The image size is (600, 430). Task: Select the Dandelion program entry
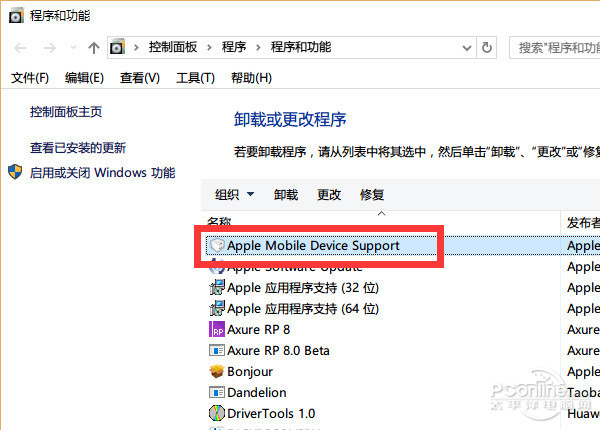pos(257,393)
